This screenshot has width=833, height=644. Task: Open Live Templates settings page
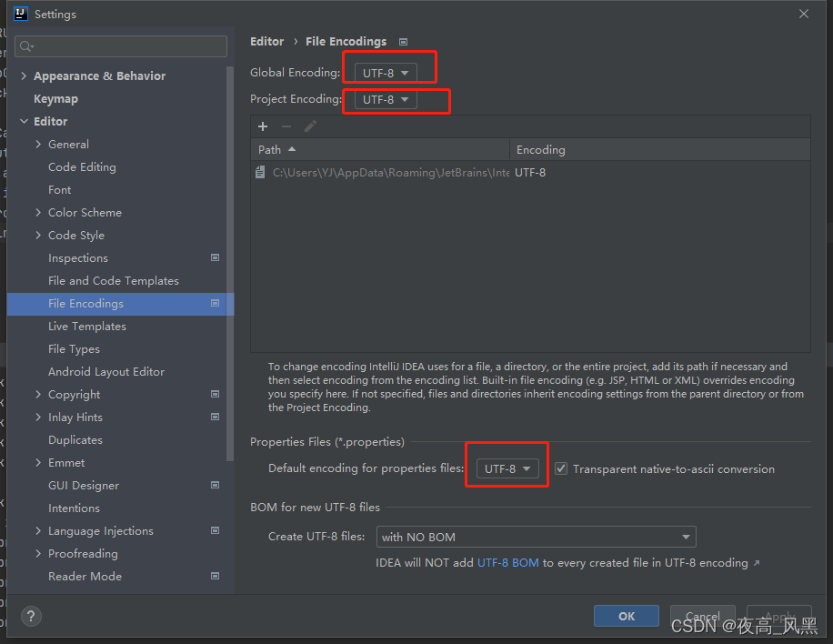point(87,327)
